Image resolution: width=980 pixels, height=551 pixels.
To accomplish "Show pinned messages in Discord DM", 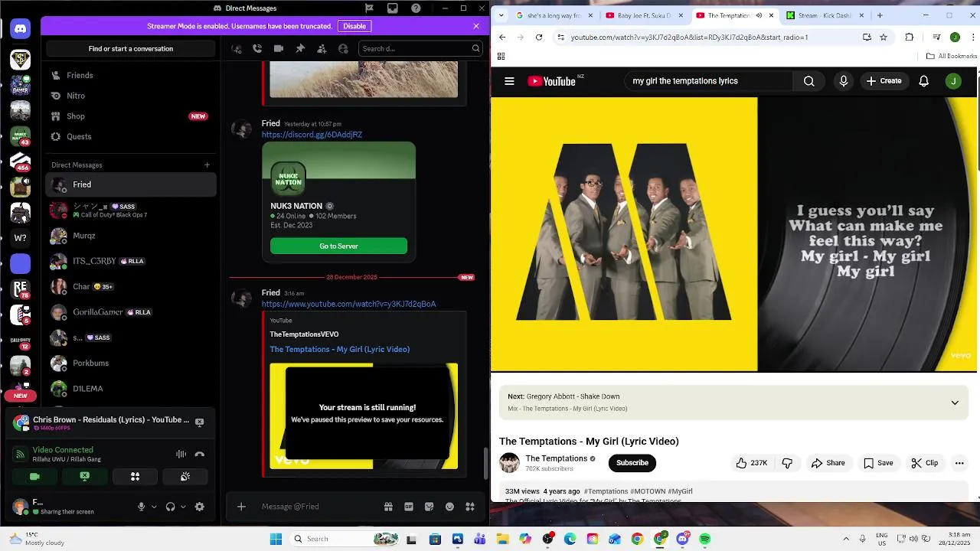I will 300,48.
